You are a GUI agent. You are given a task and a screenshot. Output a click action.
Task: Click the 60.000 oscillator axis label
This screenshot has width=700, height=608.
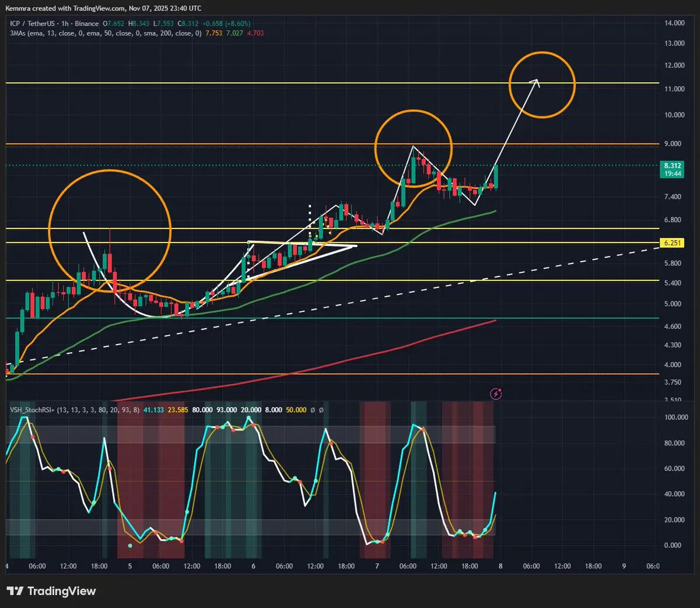click(x=674, y=469)
